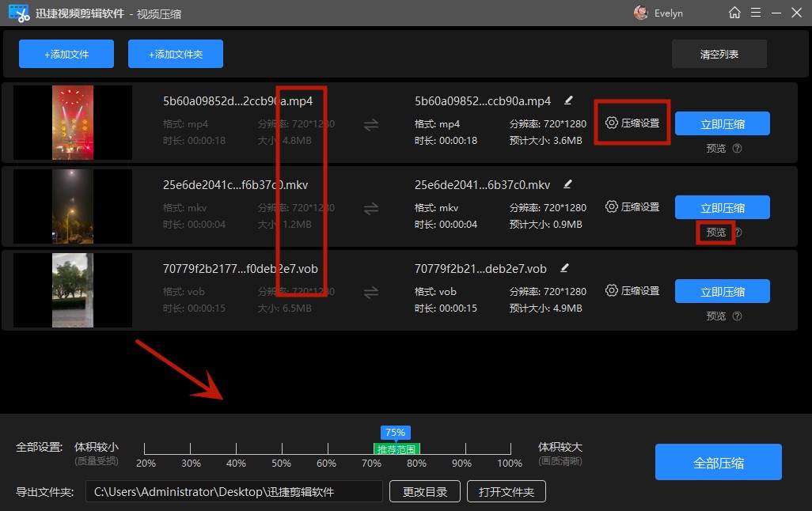Screen dimensions: 812x511
Task: Click the Evelyn user avatar
Action: [640, 13]
